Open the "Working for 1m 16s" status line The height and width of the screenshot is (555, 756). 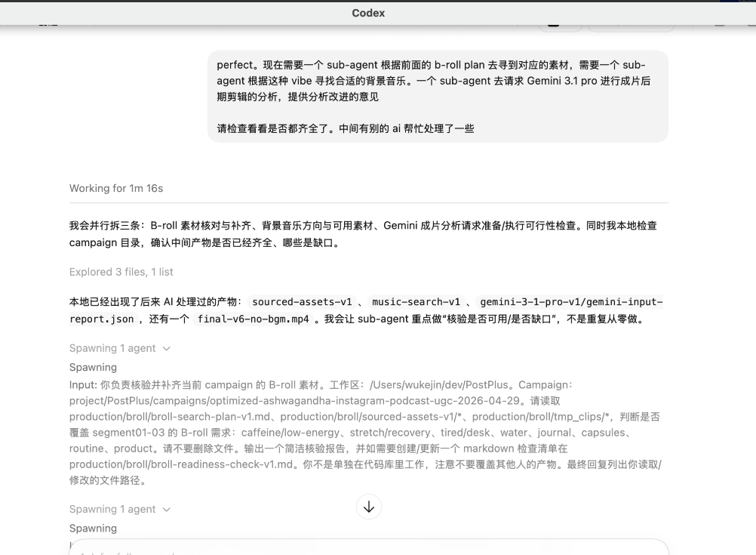click(116, 188)
